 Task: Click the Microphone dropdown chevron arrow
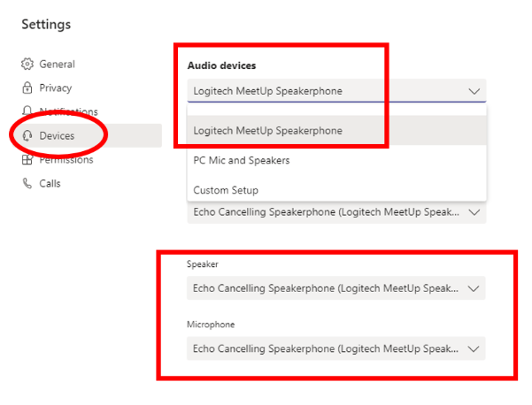tap(474, 348)
